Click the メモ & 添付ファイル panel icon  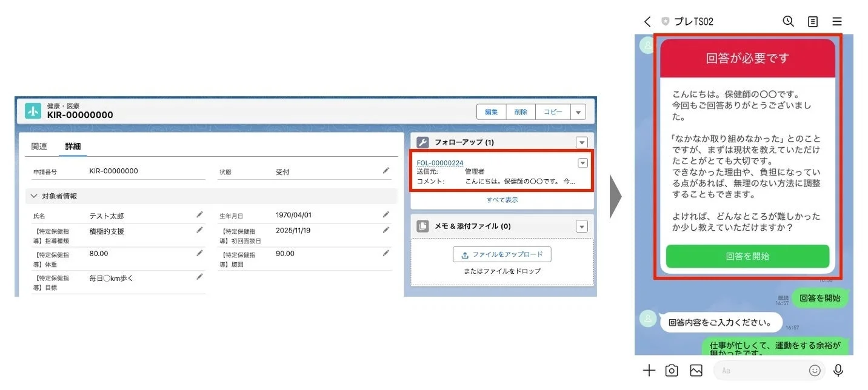point(422,226)
